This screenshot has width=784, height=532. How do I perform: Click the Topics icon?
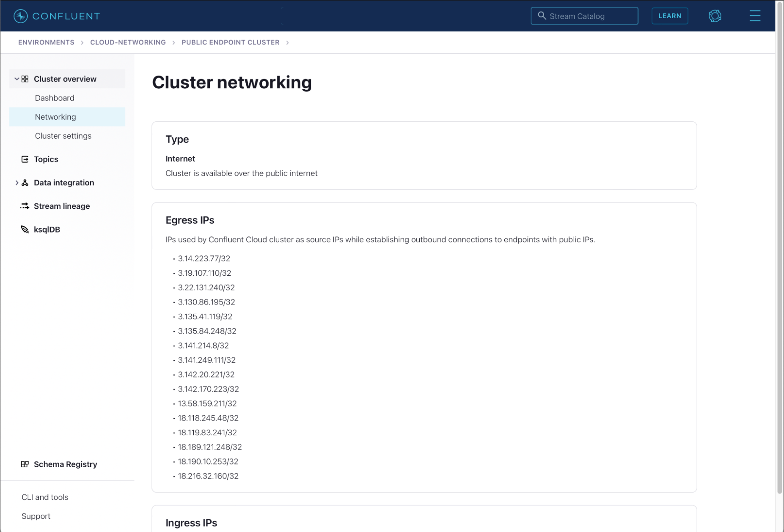click(25, 159)
